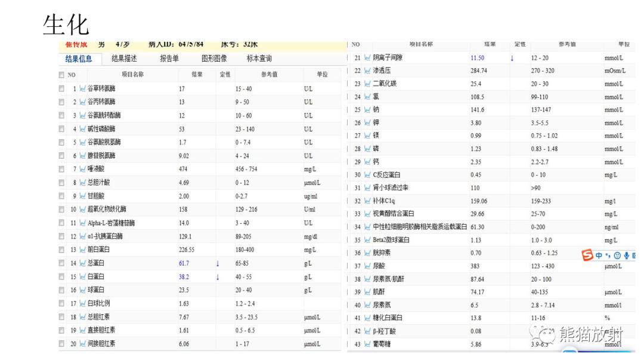This screenshot has width=644, height=363.
Task: Click 结果 column header in left table
Action: click(x=197, y=75)
